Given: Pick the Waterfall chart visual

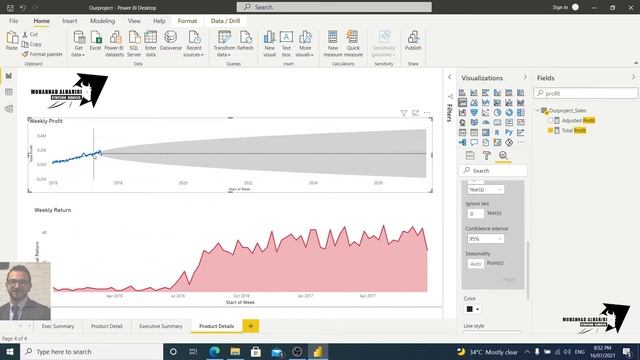Looking at the screenshot, I should tap(462, 112).
